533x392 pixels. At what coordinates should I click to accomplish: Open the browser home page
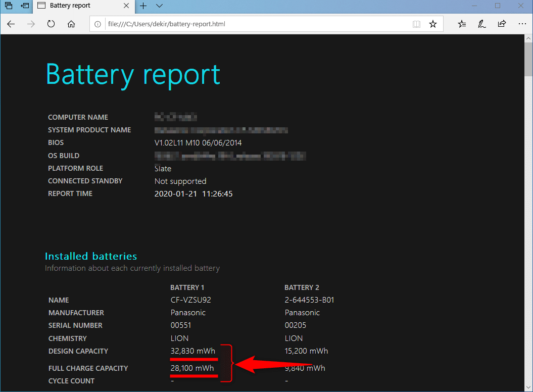pos(71,24)
